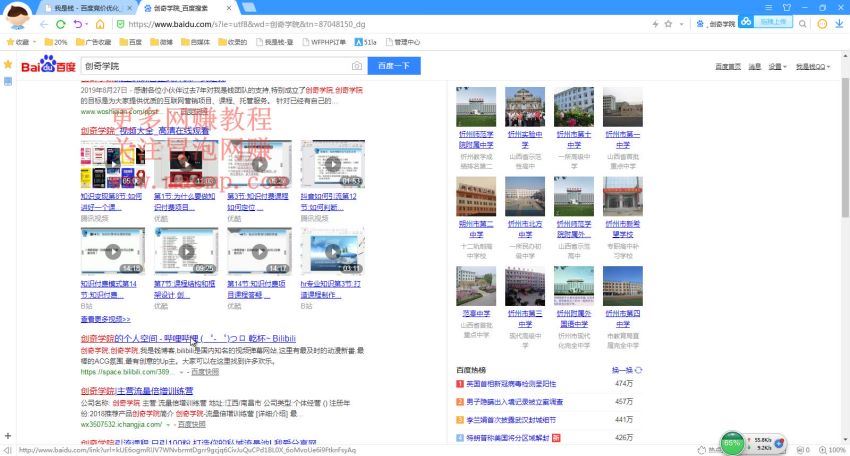This screenshot has height=456, width=850.
Task: Click the browser address bar URL
Action: (x=247, y=24)
